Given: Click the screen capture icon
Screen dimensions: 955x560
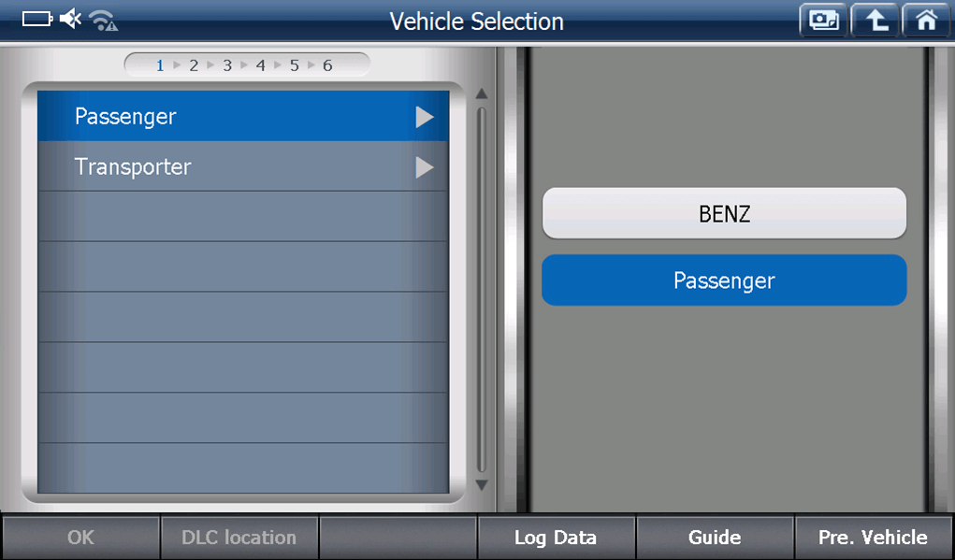Looking at the screenshot, I should [823, 21].
